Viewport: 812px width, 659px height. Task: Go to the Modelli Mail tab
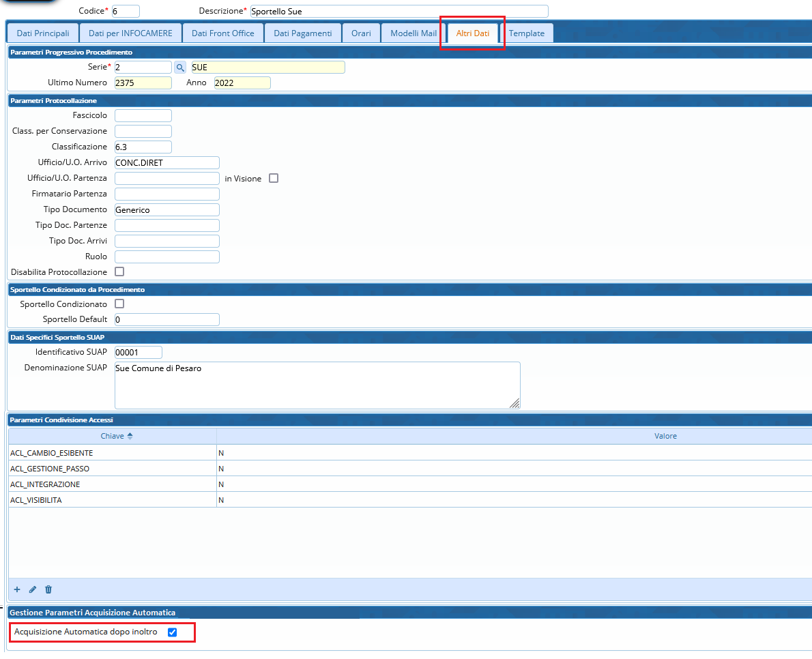pyautogui.click(x=414, y=33)
